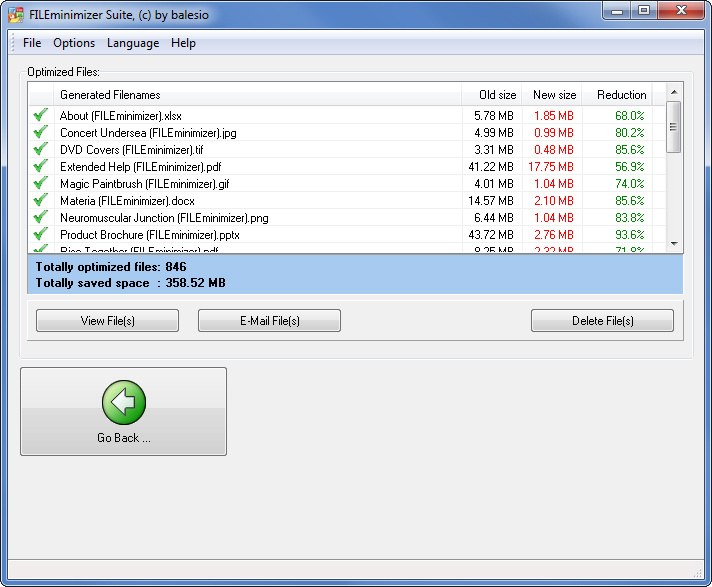712x587 pixels.
Task: Minimize the FILEminimizer window
Action: coord(617,11)
